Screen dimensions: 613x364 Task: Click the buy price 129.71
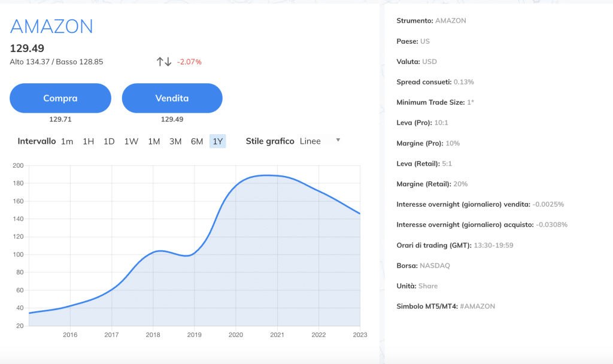60,119
